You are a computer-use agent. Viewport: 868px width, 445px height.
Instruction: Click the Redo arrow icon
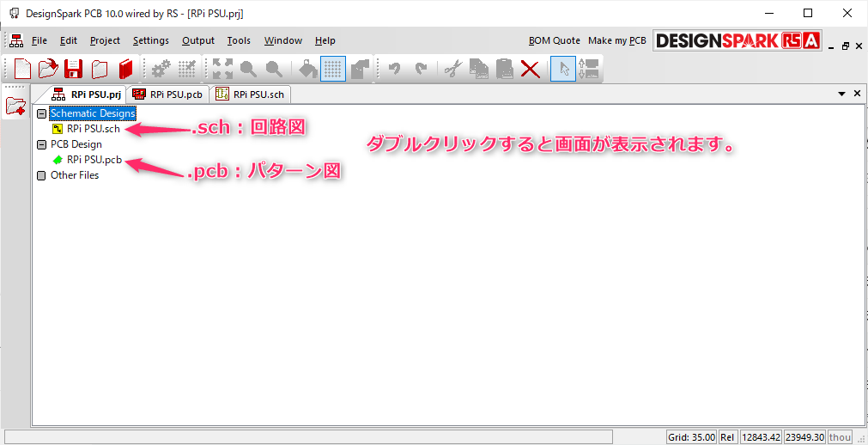421,70
